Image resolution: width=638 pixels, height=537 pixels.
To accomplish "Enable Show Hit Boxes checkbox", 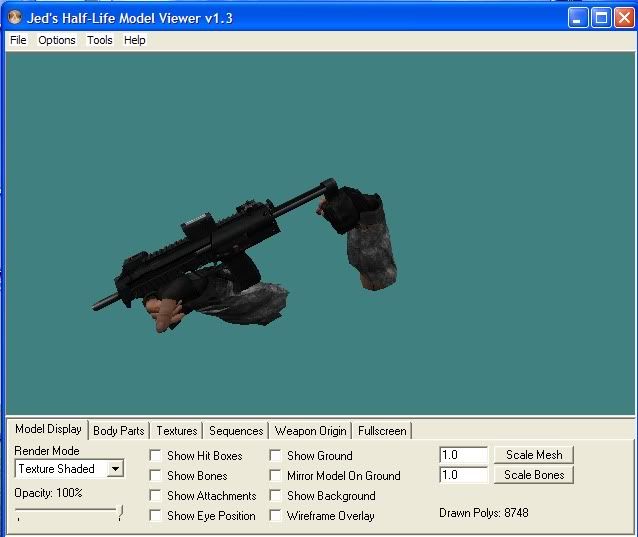I will [155, 455].
